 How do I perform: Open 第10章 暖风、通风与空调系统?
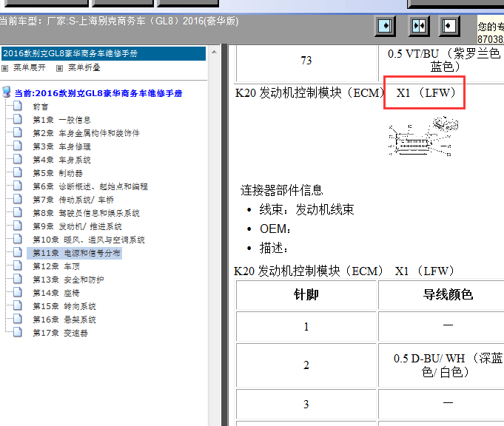(x=89, y=240)
